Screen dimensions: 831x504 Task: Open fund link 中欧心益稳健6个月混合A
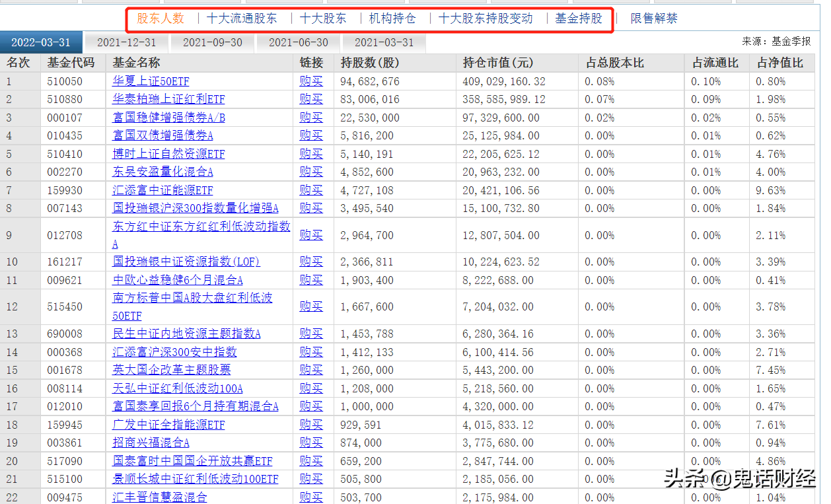click(x=178, y=280)
